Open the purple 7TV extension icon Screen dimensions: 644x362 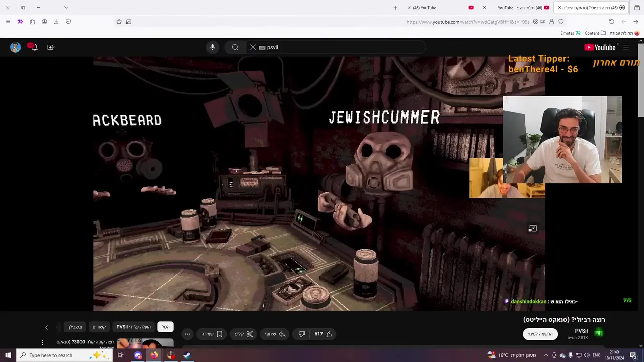[x=20, y=22]
